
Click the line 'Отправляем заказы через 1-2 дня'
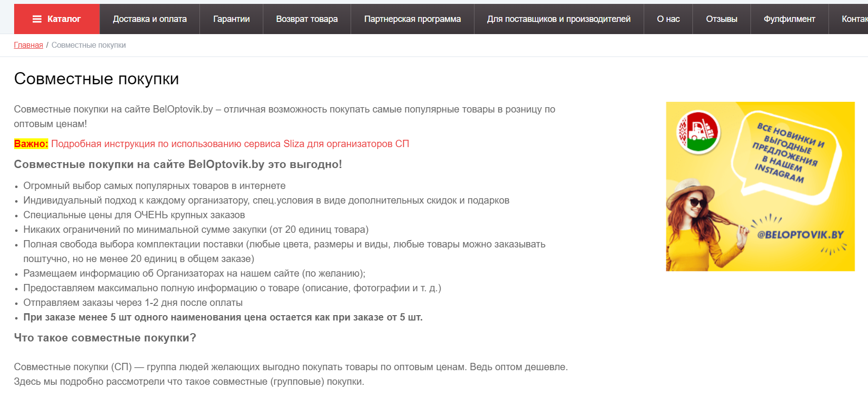coord(133,302)
